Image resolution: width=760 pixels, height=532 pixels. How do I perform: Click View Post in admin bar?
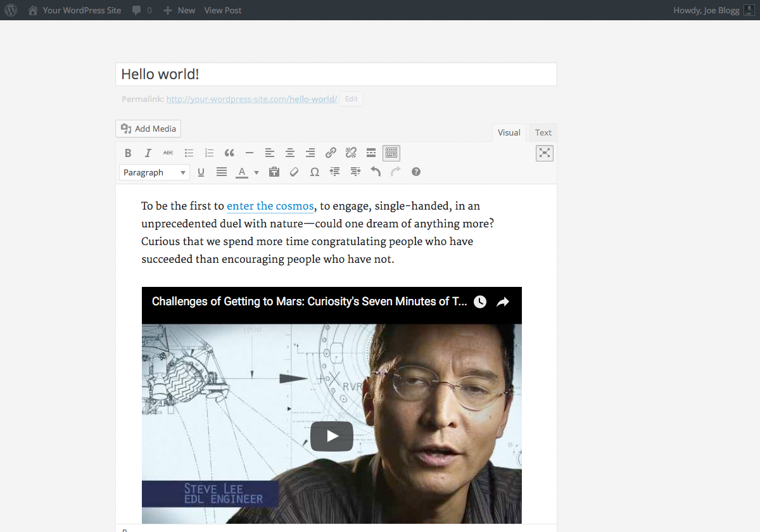(x=223, y=10)
